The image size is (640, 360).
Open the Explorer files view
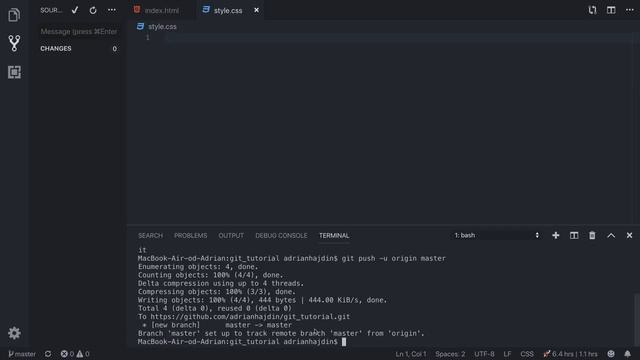14,15
